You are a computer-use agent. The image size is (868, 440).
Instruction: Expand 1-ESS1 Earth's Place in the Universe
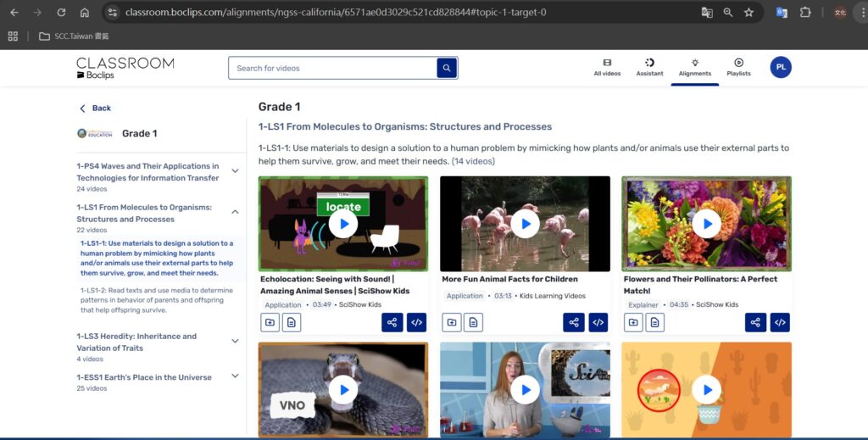[235, 376]
